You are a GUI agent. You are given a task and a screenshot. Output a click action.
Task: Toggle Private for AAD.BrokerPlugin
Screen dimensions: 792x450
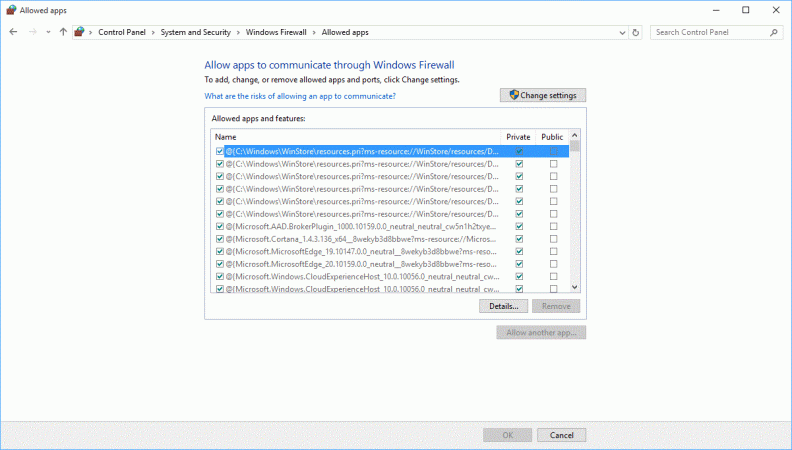tap(519, 226)
